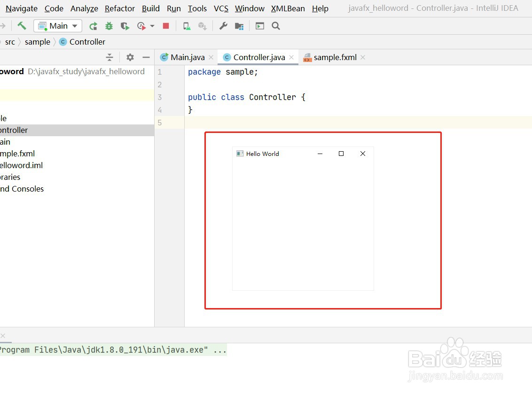Click the Controller class breadcrumb icon
This screenshot has width=532, height=394.
click(63, 42)
